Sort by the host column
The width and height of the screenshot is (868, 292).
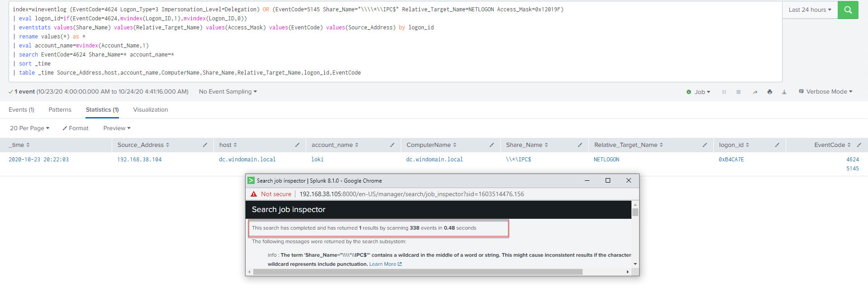click(x=228, y=145)
